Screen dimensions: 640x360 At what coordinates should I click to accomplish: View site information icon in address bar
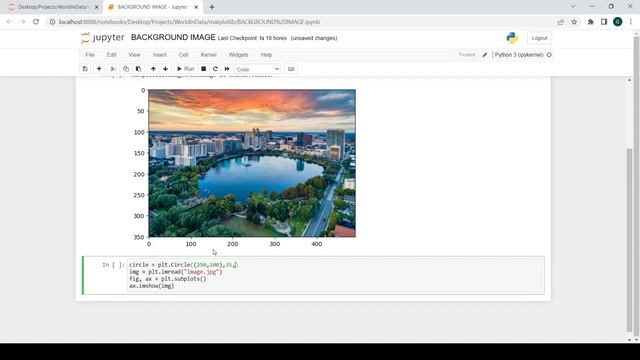[52, 22]
